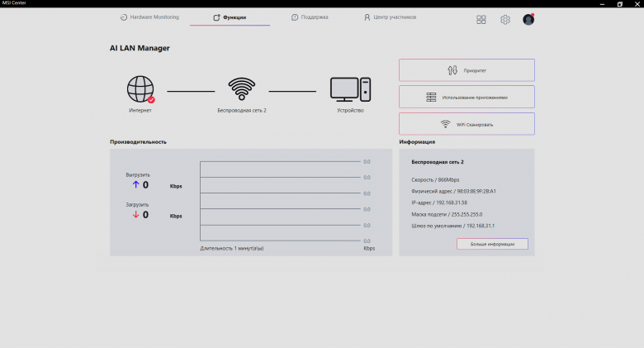Image resolution: width=644 pixels, height=348 pixels.
Task: Restore the MSI Center window
Action: point(620,4)
